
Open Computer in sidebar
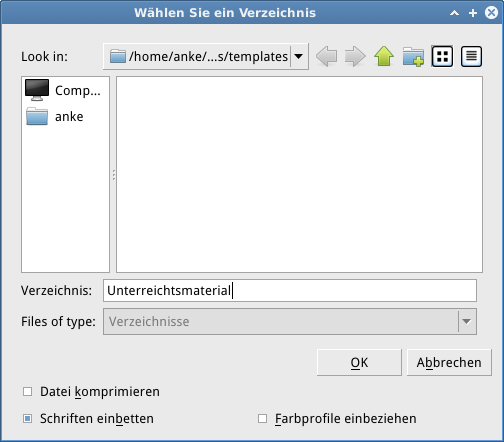tap(63, 90)
